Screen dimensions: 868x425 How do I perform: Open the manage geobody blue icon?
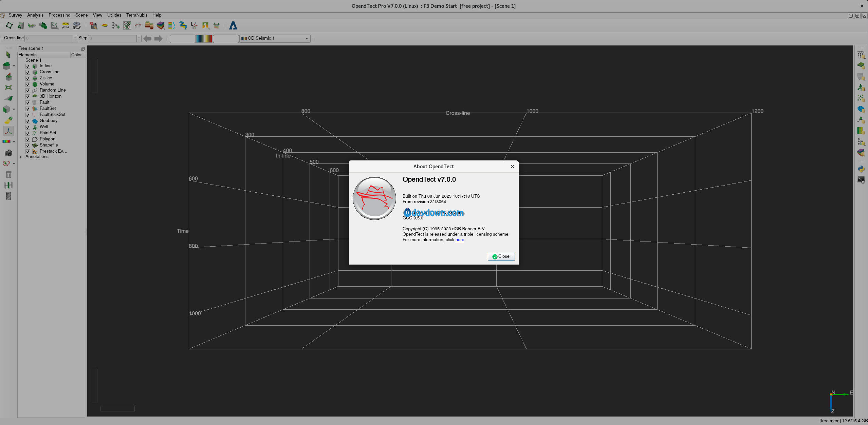click(861, 109)
